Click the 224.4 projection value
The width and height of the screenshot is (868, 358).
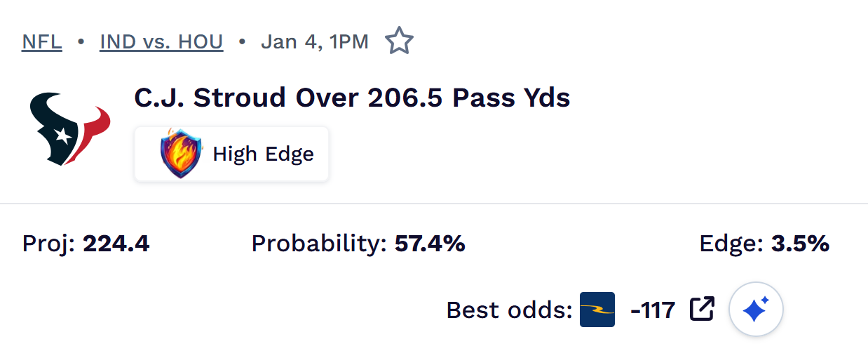[x=116, y=244]
